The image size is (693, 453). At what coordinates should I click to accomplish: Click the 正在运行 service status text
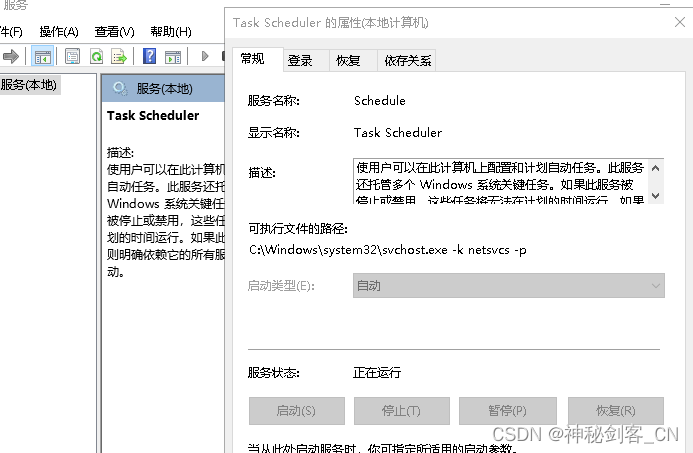tap(377, 373)
